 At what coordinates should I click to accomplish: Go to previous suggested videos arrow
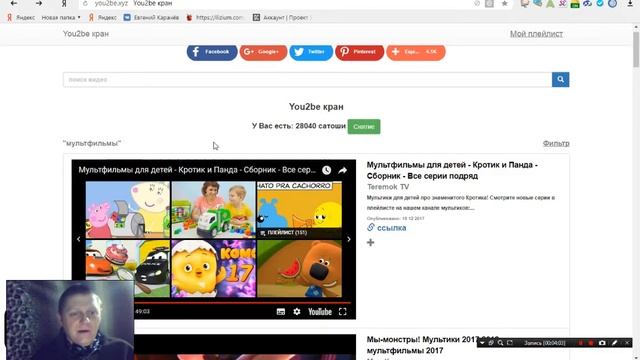(79, 239)
